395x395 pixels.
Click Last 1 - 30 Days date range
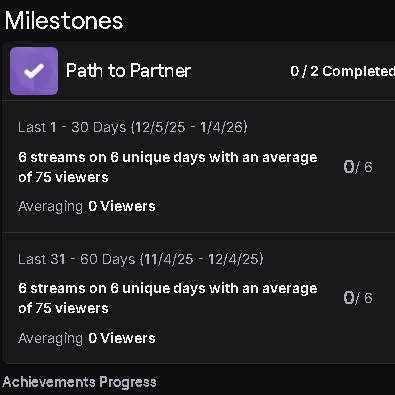pyautogui.click(x=133, y=127)
